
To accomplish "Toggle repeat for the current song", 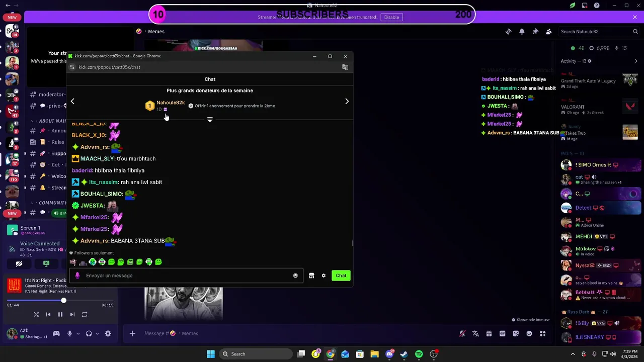I will click(85, 315).
